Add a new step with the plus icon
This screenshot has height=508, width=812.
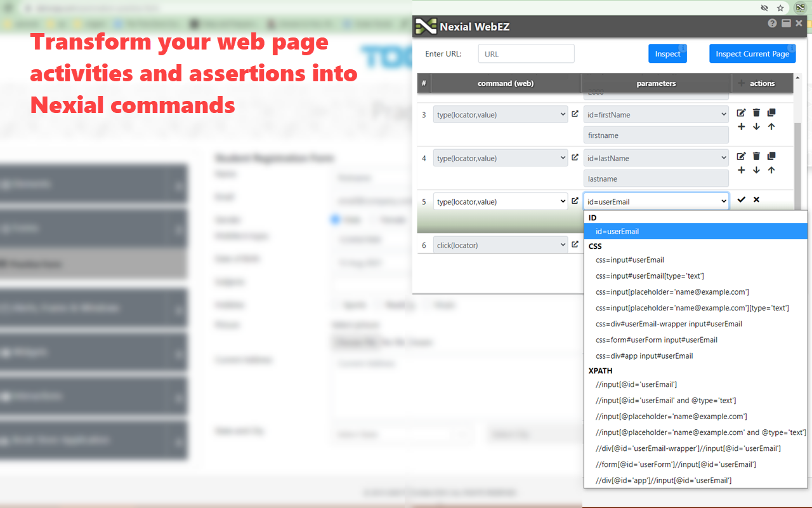(741, 126)
